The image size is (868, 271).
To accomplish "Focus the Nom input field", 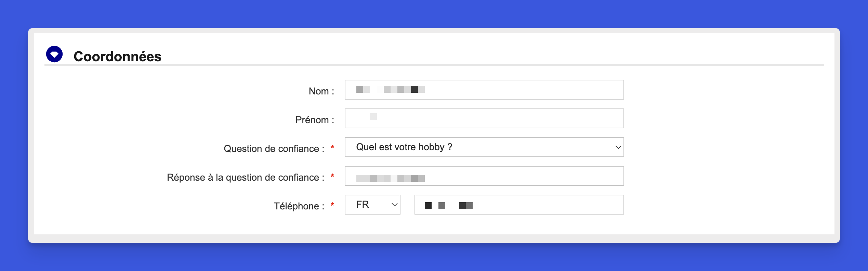I will click(484, 90).
